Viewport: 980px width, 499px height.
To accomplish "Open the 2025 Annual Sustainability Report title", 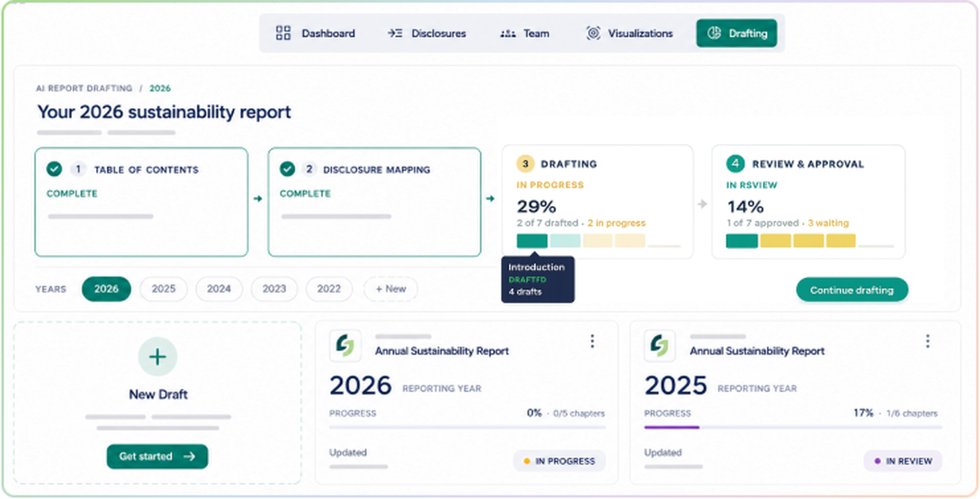I will pyautogui.click(x=757, y=351).
